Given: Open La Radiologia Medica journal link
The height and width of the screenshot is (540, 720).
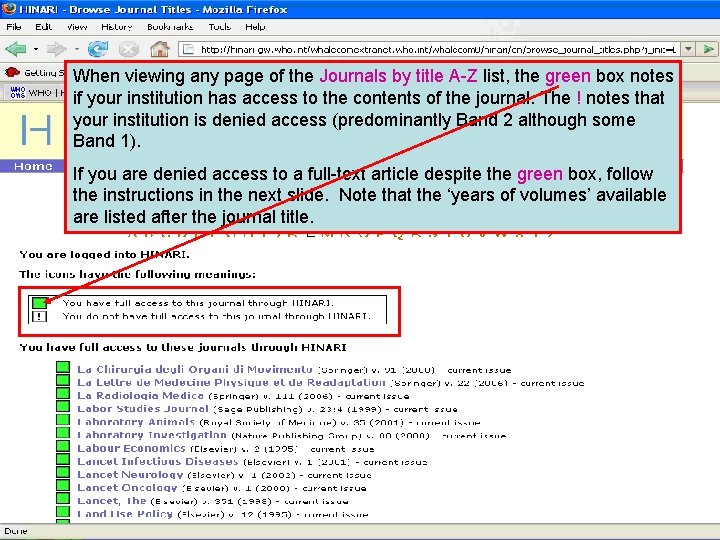Looking at the screenshot, I should click(141, 395).
